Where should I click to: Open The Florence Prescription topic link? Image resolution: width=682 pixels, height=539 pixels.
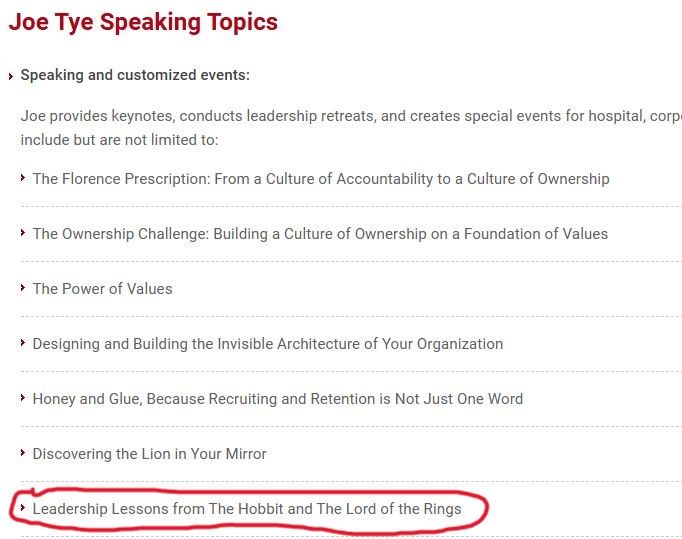pos(321,179)
